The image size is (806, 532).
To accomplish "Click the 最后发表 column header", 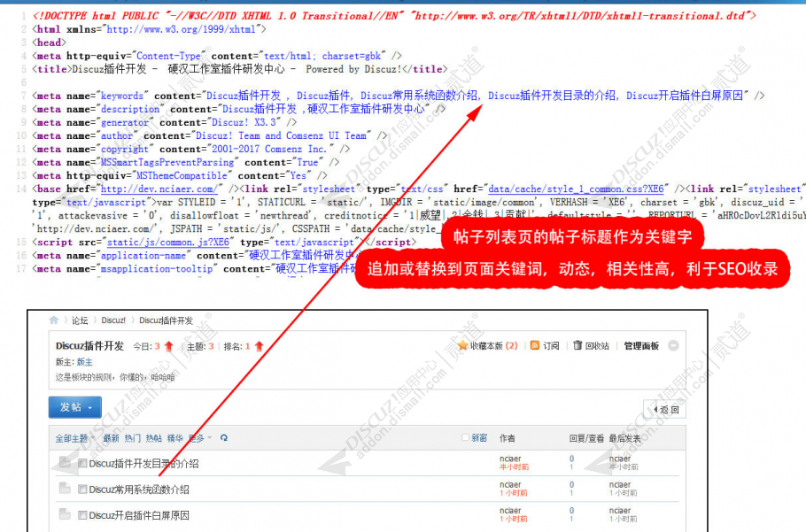I will pyautogui.click(x=625, y=438).
